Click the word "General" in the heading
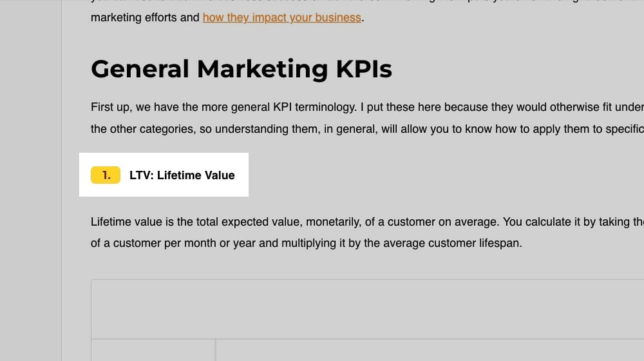This screenshot has height=361, width=644. (x=140, y=68)
